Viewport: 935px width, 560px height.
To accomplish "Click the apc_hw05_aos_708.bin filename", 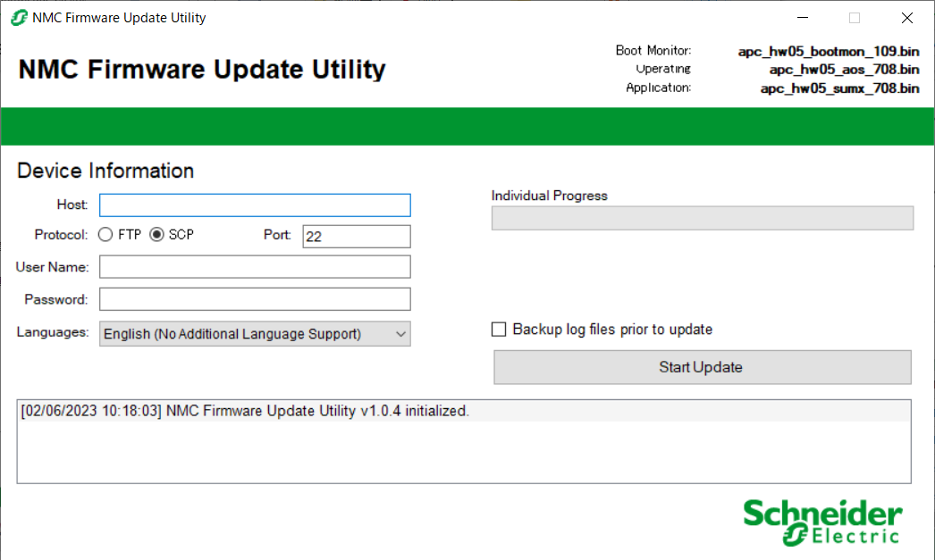I will 844,70.
